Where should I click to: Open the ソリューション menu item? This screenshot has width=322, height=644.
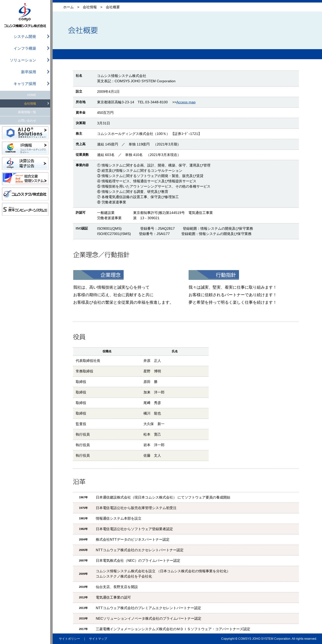click(25, 60)
